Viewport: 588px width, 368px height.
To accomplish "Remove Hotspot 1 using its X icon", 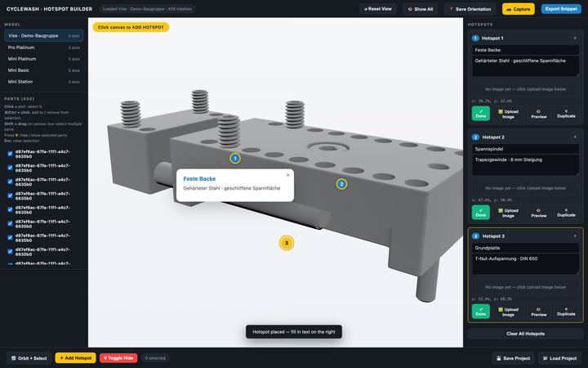I will (x=575, y=38).
